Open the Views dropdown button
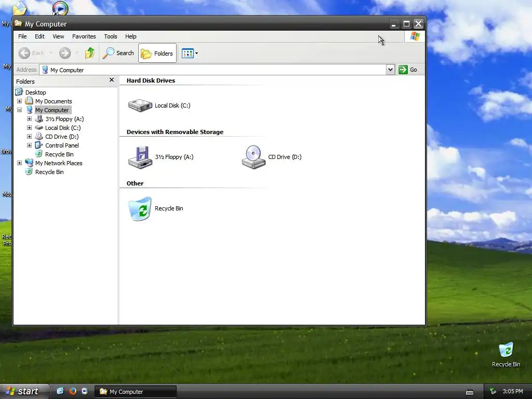The height and width of the screenshot is (399, 532). (x=190, y=54)
